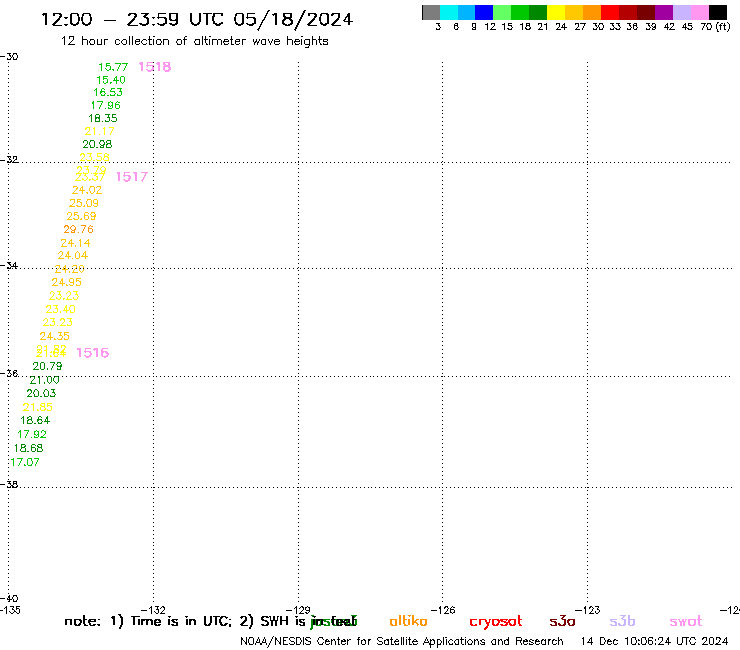Click the -129 longitude axis label
This screenshot has height=650, width=740.
point(298,610)
